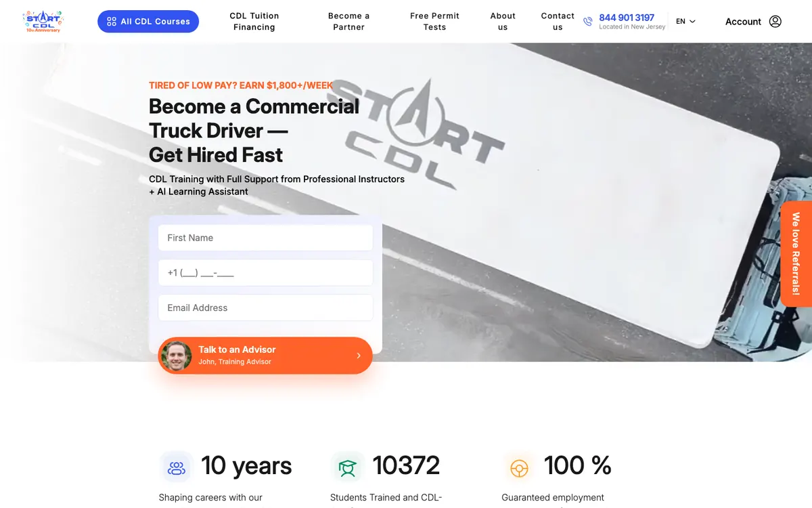Select the Email Address input

(265, 308)
